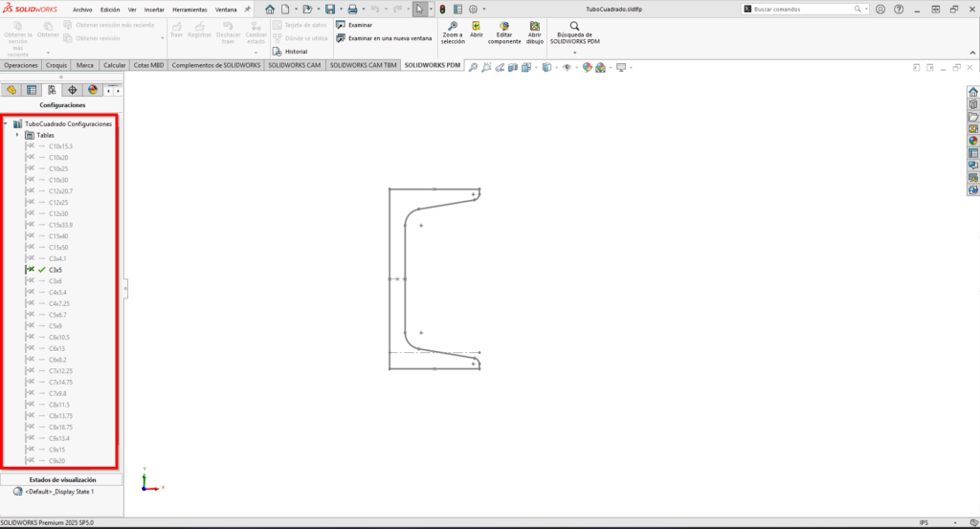Open the Design Library in the task pane

[973, 104]
